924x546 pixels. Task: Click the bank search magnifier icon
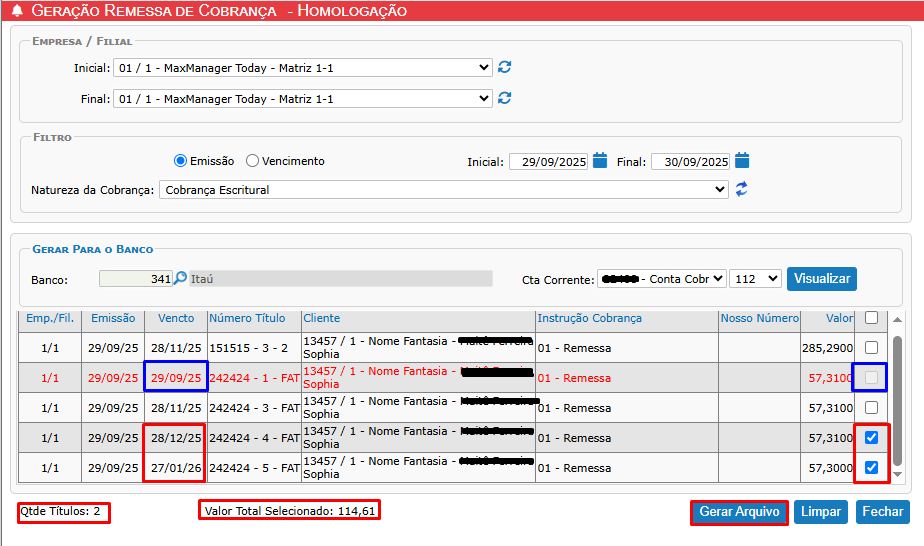click(x=181, y=279)
